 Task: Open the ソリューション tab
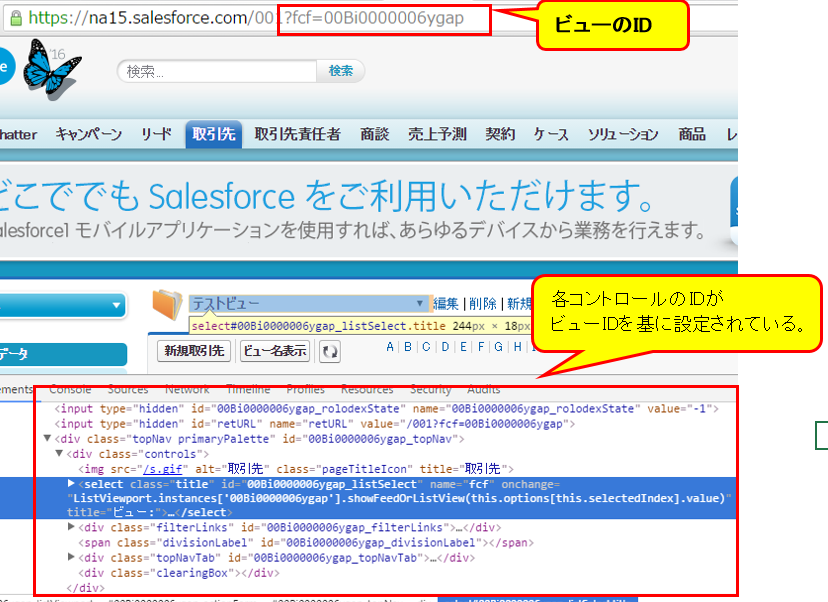pos(623,135)
